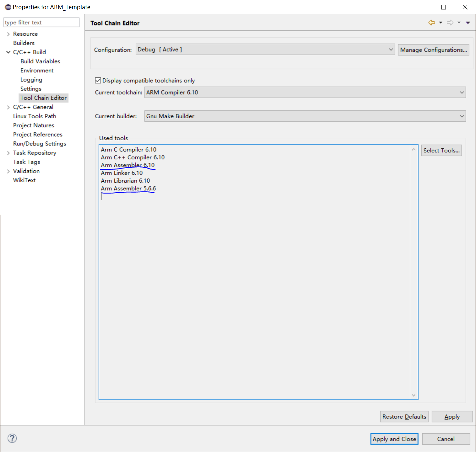
Task: Click the Eclipse icon in the title bar
Action: (x=8, y=7)
